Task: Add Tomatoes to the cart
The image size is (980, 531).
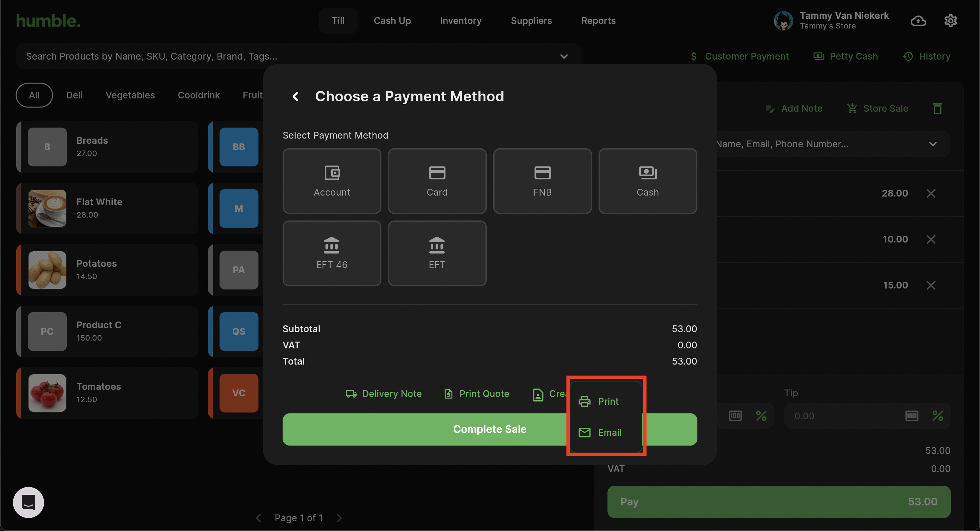Action: (x=107, y=393)
